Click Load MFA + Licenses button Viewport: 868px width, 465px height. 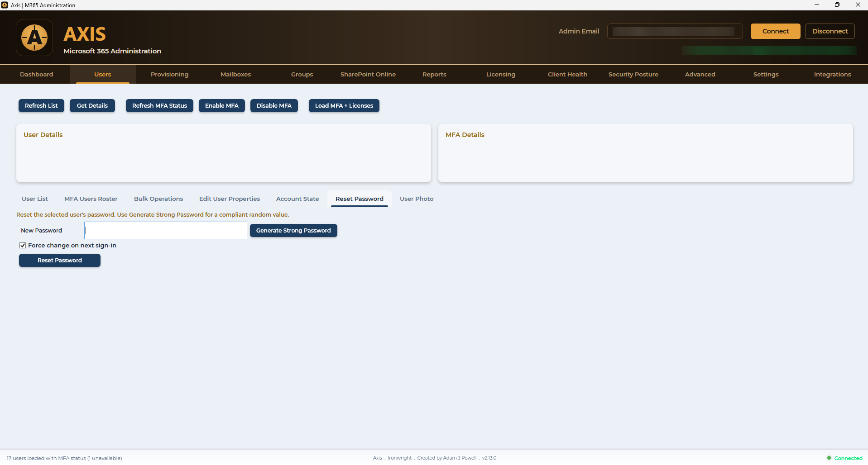[344, 105]
